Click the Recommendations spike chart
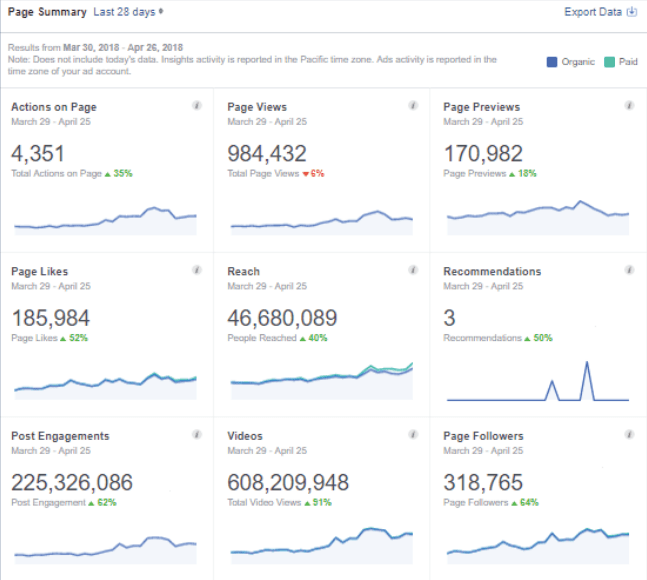Image resolution: width=647 pixels, height=580 pixels. [537, 382]
